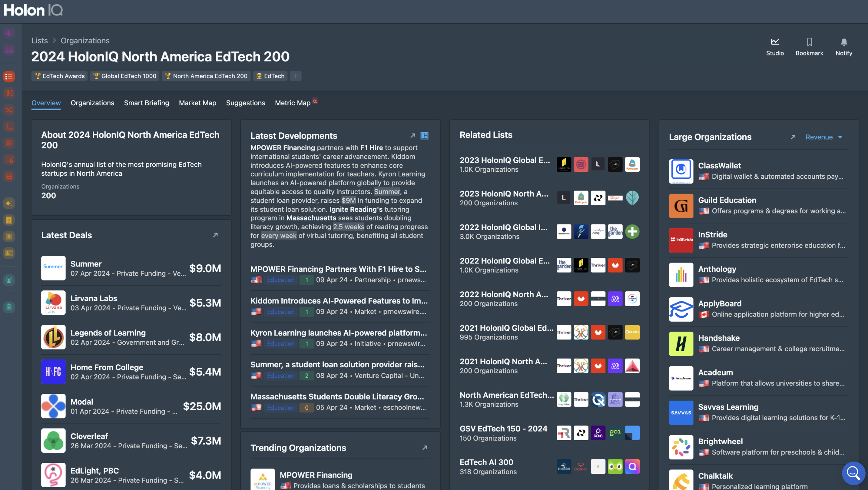Click the Organizations breadcrumb link
The width and height of the screenshot is (868, 490).
(x=85, y=41)
